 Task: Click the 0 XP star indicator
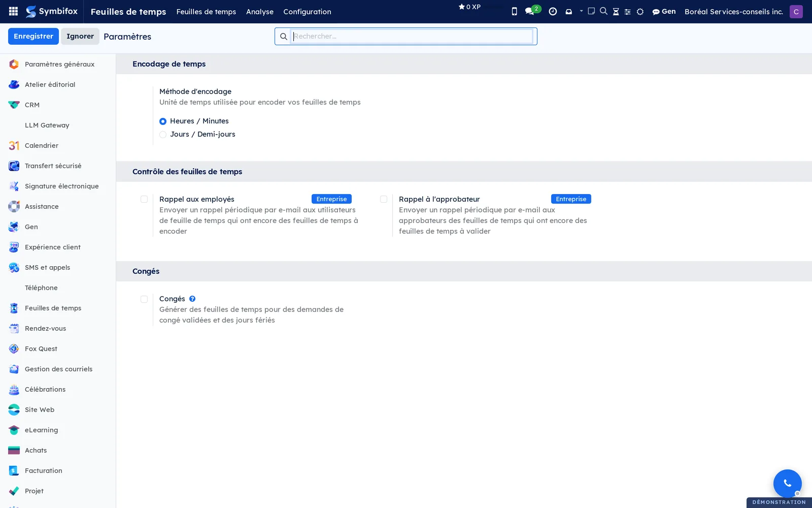click(x=469, y=7)
